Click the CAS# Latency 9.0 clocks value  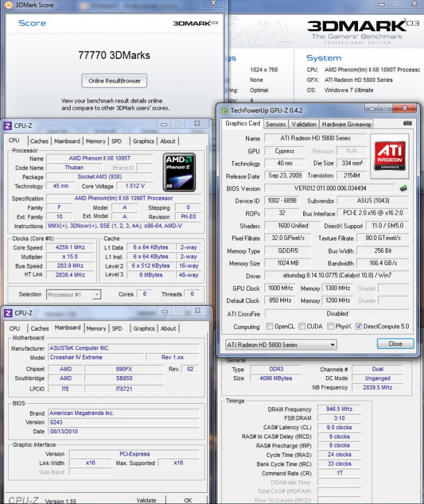click(339, 427)
